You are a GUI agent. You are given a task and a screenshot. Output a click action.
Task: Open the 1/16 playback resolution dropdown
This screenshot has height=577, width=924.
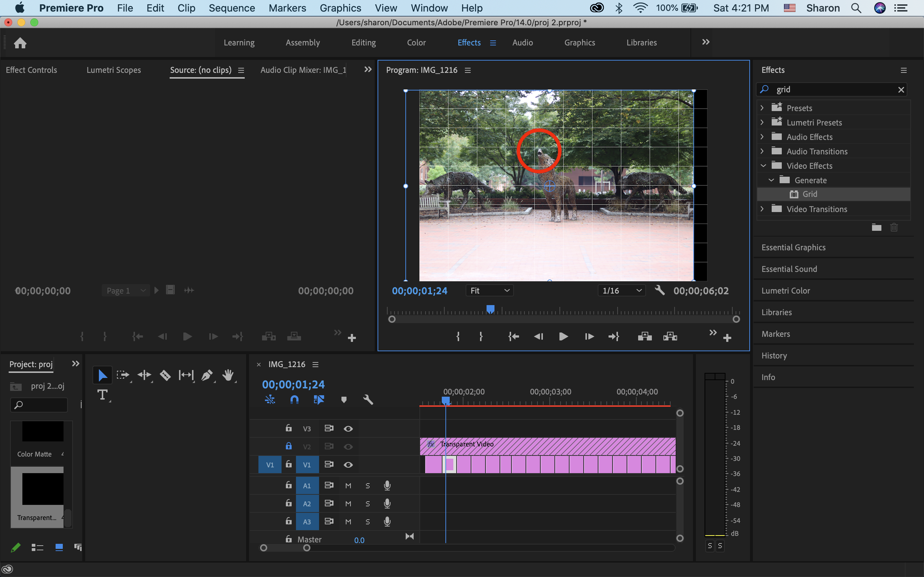(622, 290)
